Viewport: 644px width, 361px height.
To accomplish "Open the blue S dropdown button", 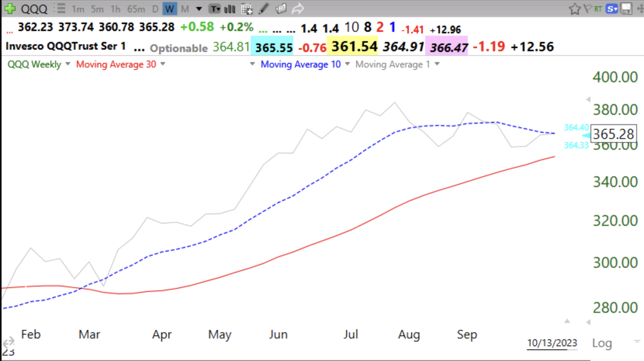I will coord(612,9).
